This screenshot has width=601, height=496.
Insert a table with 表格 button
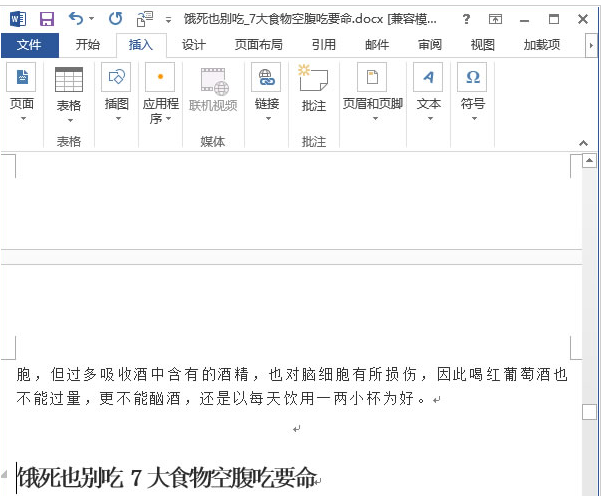point(69,92)
